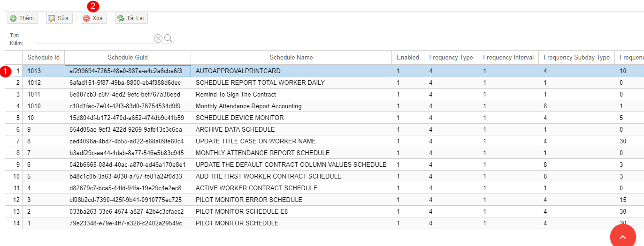Focus the Tìm Kiếm search input field

tap(94, 38)
